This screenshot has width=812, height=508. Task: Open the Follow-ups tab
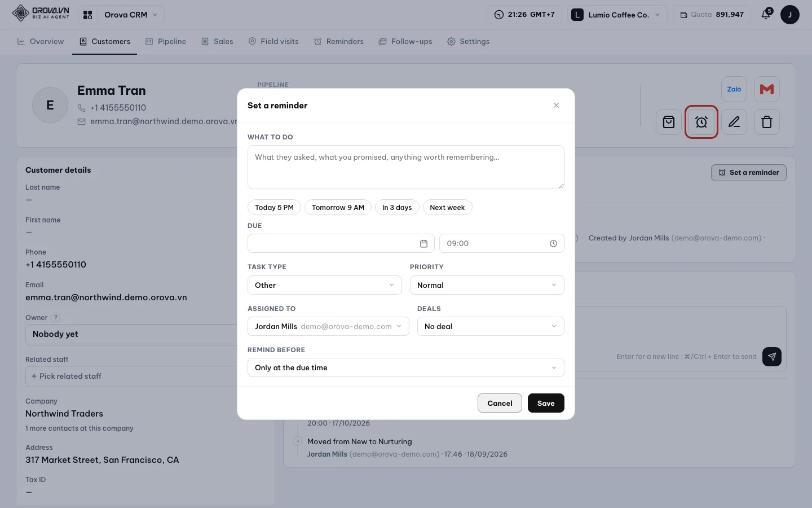click(405, 42)
